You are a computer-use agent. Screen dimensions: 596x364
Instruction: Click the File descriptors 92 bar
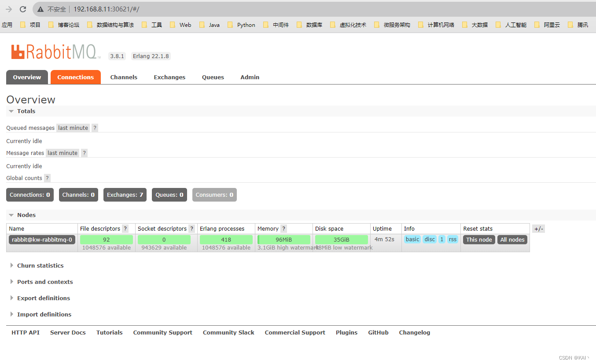[x=107, y=239]
